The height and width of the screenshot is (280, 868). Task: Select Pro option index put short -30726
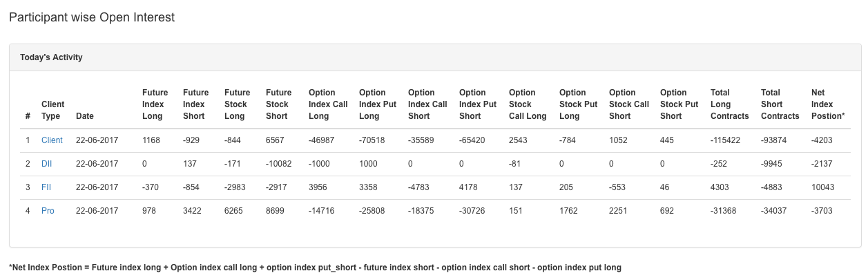(x=473, y=211)
